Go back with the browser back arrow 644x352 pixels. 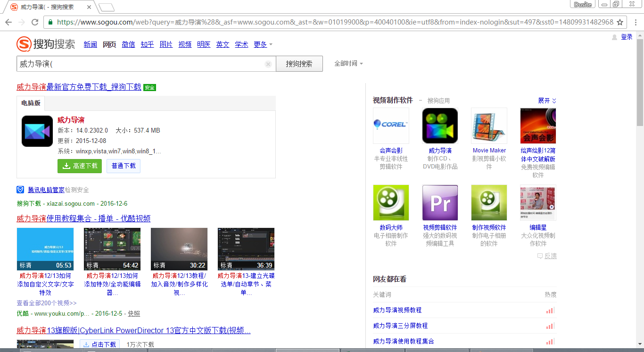[x=8, y=22]
